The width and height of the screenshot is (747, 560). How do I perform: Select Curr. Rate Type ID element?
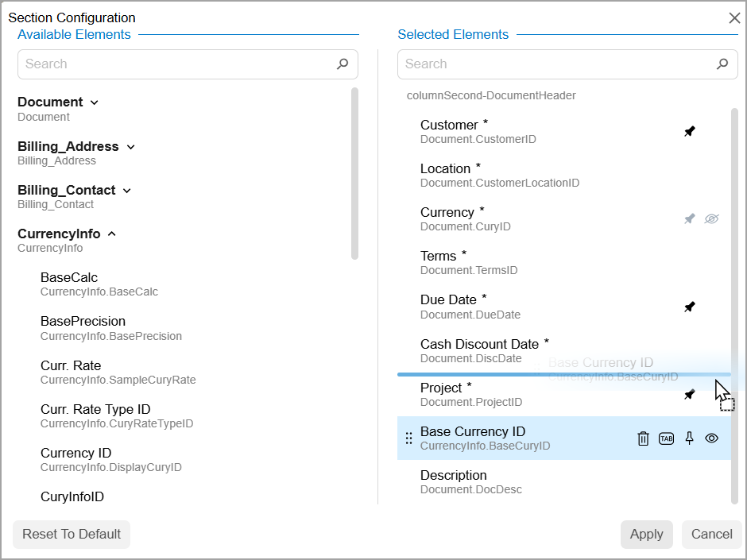coord(95,410)
